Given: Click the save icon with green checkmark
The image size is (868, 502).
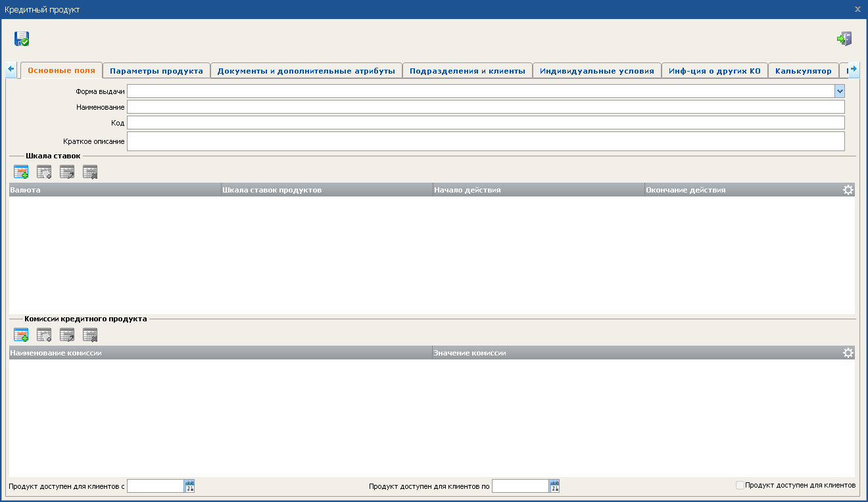Looking at the screenshot, I should tap(22, 39).
